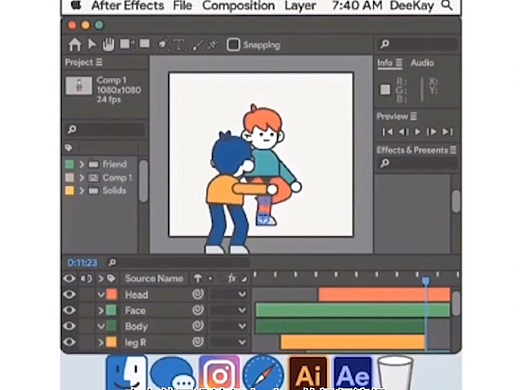Open Messages app in the dock
Viewport: 520px width, 390px height.
click(172, 374)
